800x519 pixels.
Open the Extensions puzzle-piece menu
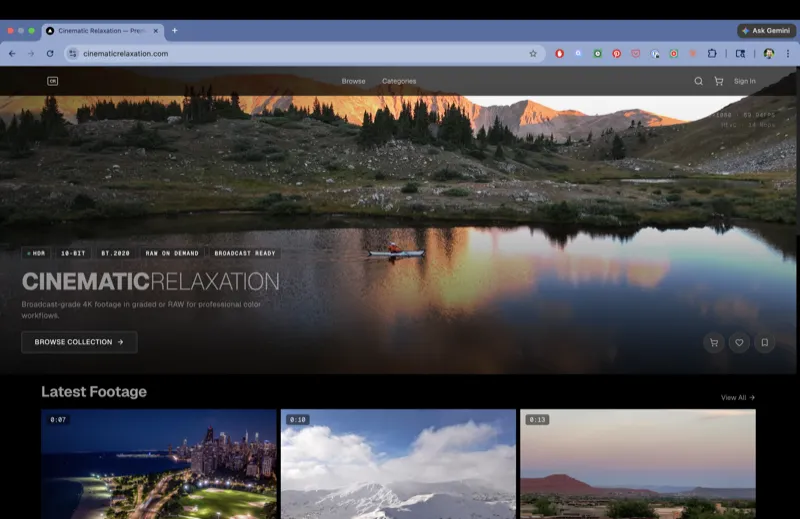pos(712,54)
